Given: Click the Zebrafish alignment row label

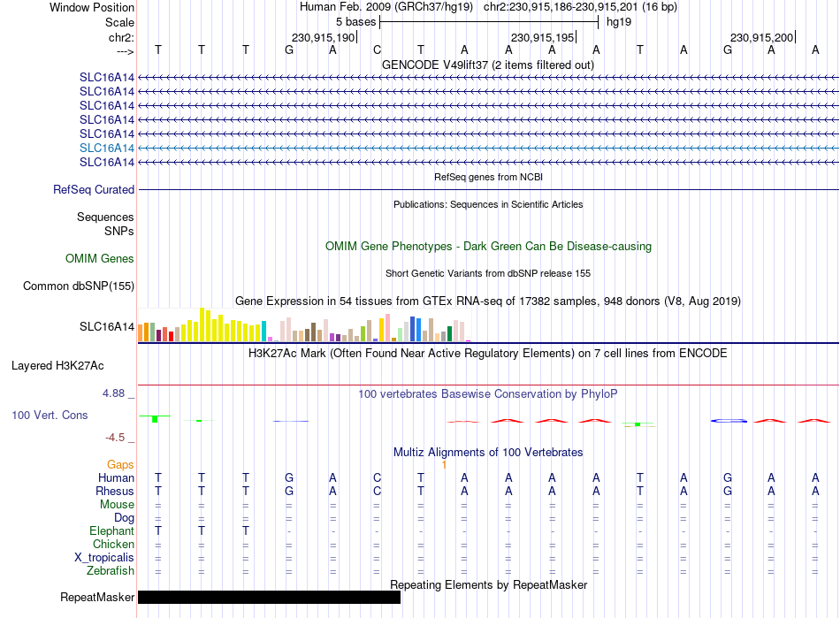Looking at the screenshot, I should [111, 571].
